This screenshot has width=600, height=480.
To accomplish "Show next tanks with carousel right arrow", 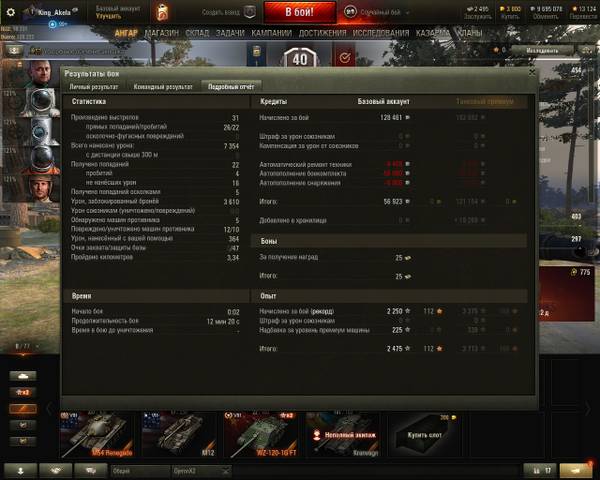I will pyautogui.click(x=588, y=409).
